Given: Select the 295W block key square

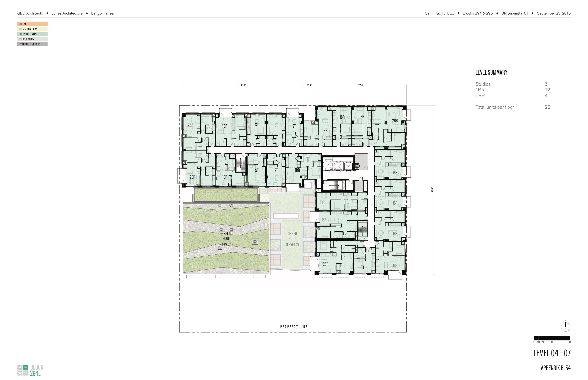Looking at the screenshot, I should (x=20, y=373).
